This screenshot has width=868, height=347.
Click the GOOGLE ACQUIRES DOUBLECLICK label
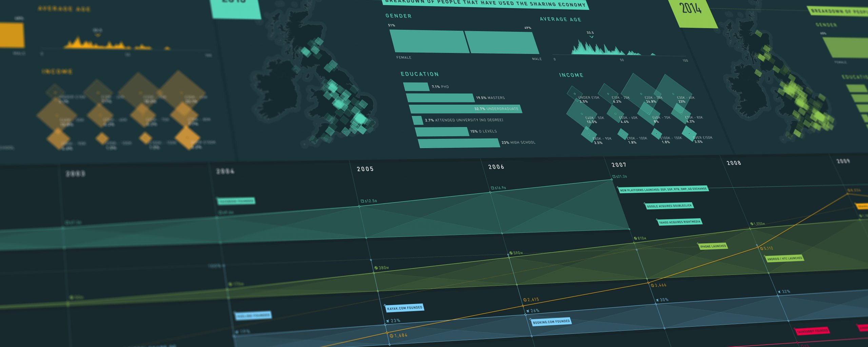(x=669, y=206)
